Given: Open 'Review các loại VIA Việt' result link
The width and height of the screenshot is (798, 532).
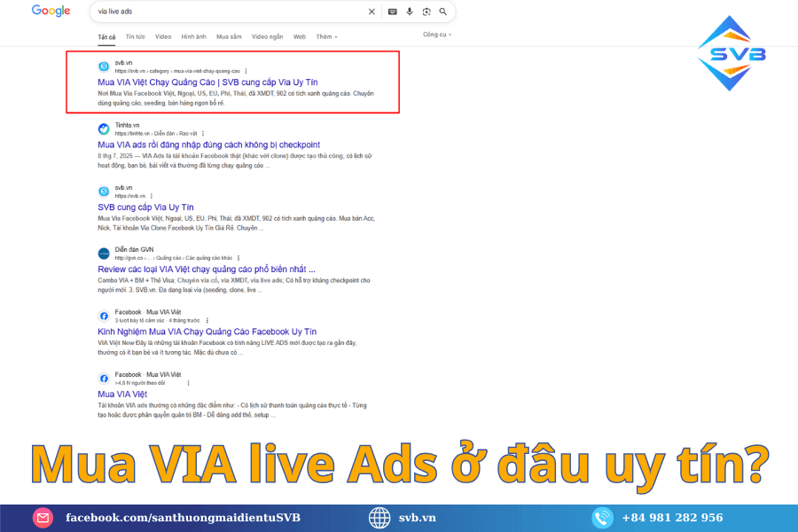Looking at the screenshot, I should [x=206, y=269].
